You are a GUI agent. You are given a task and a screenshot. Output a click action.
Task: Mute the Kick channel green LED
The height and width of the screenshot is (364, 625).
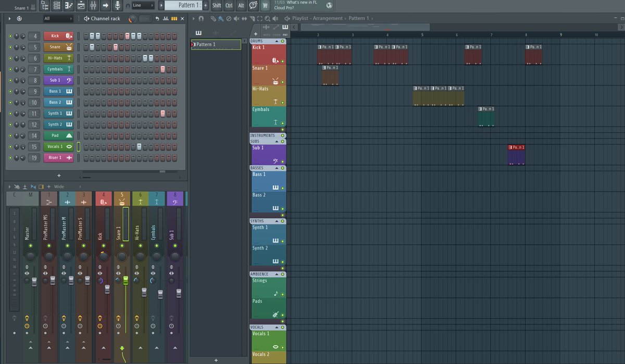(10, 36)
